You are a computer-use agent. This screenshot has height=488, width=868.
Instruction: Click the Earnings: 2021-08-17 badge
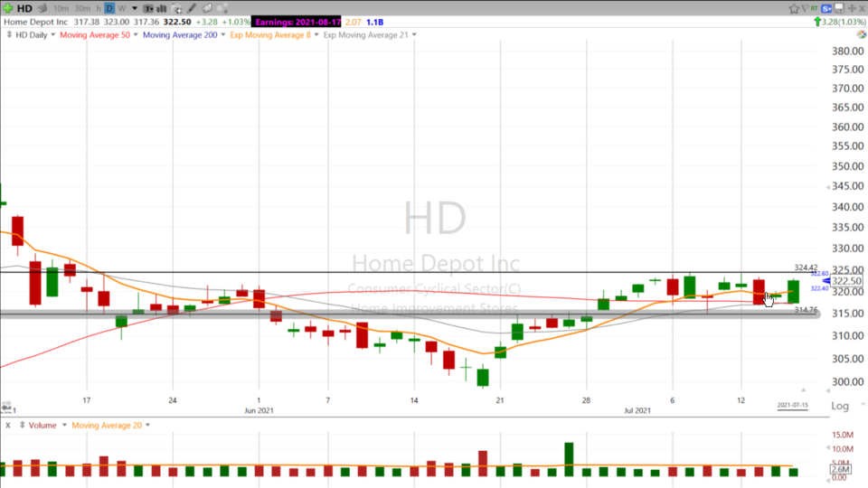click(297, 22)
